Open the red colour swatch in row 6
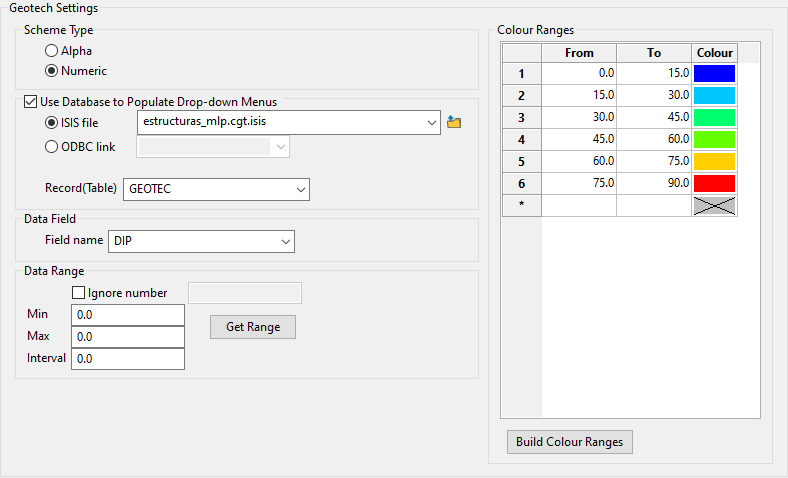Image resolution: width=788 pixels, height=478 pixels. (x=714, y=183)
